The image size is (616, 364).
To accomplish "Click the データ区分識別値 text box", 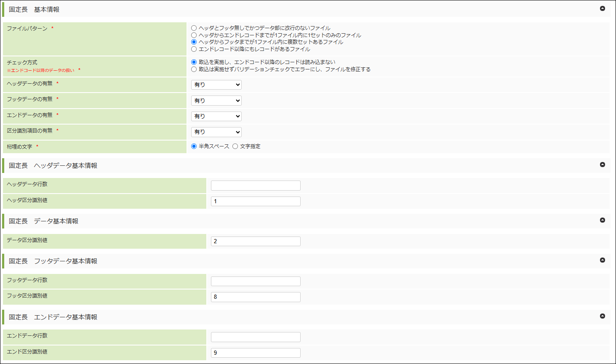I will (256, 241).
